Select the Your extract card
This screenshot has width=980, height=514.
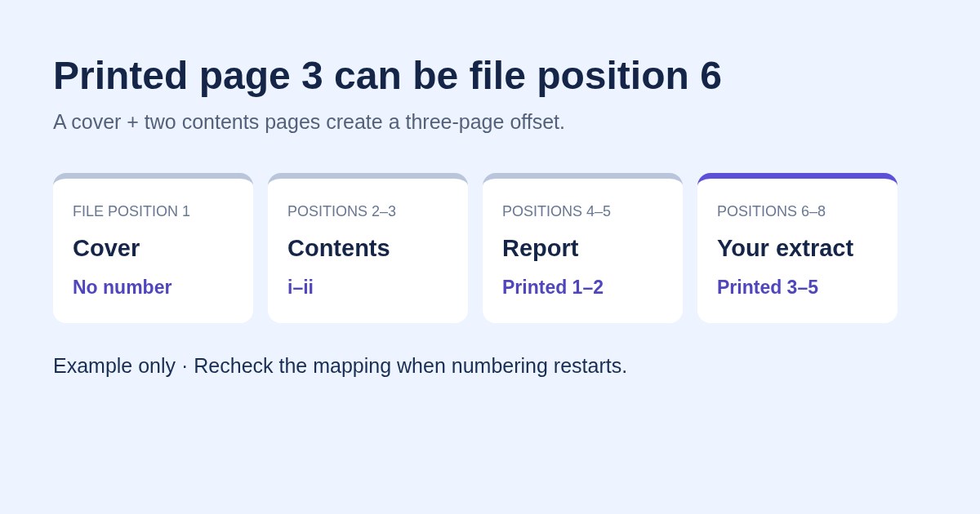pyautogui.click(x=797, y=248)
